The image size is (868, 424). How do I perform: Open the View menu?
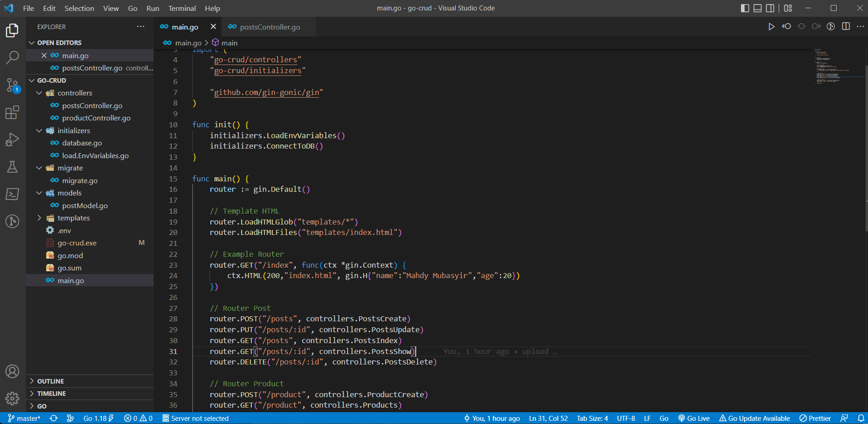111,8
